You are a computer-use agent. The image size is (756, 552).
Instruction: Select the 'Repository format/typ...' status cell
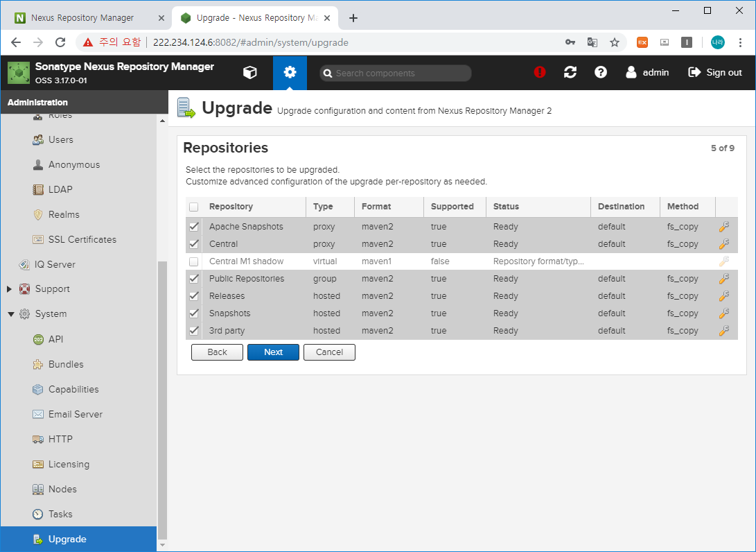click(538, 261)
